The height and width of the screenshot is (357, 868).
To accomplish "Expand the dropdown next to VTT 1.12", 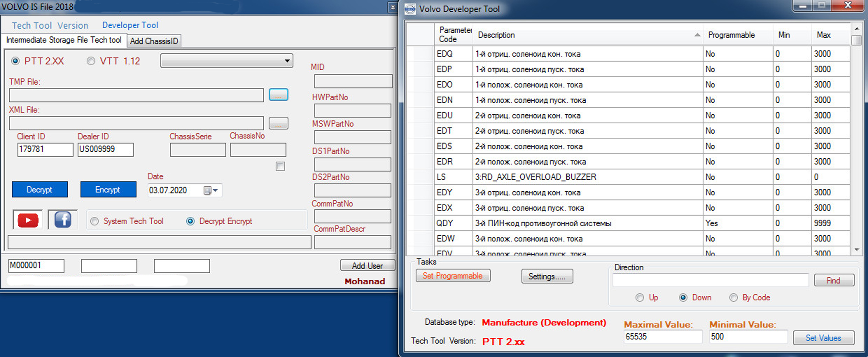I will (x=287, y=61).
